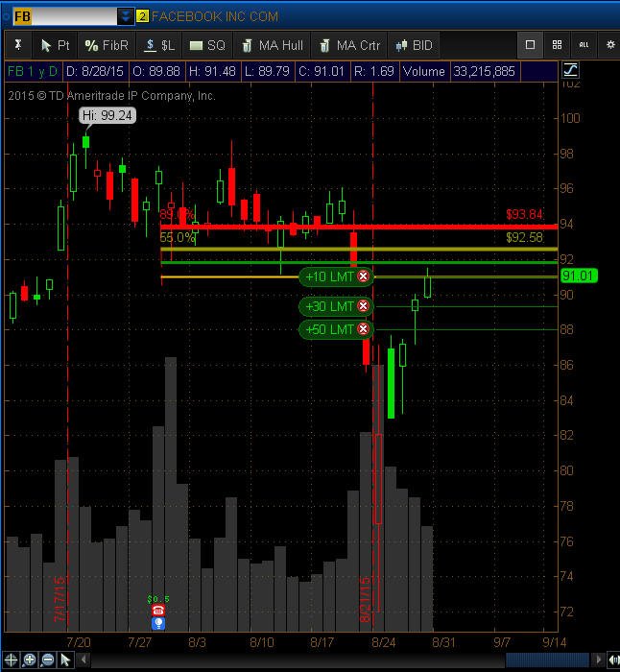620x672 pixels.
Task: Click the 91.01 current price label
Action: click(579, 276)
